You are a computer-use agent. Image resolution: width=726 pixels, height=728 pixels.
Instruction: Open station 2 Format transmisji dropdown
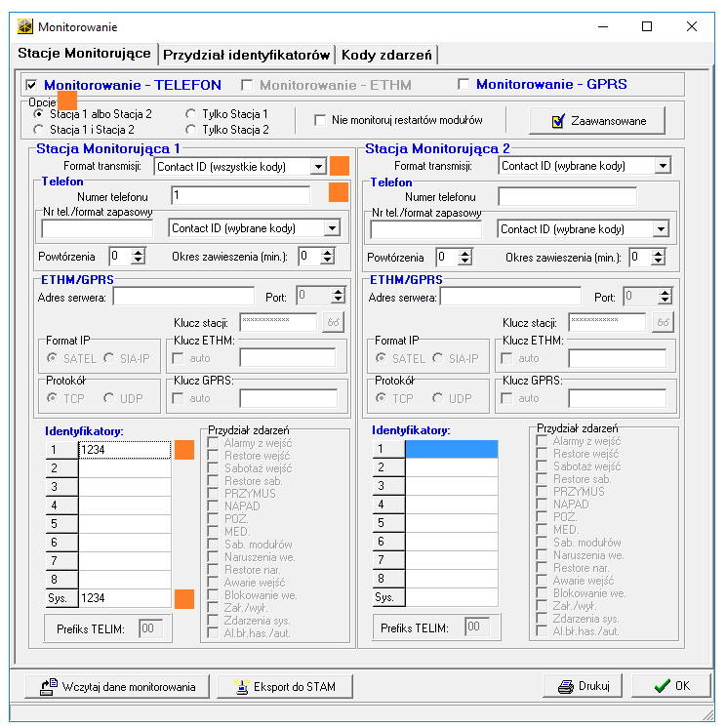[x=664, y=166]
